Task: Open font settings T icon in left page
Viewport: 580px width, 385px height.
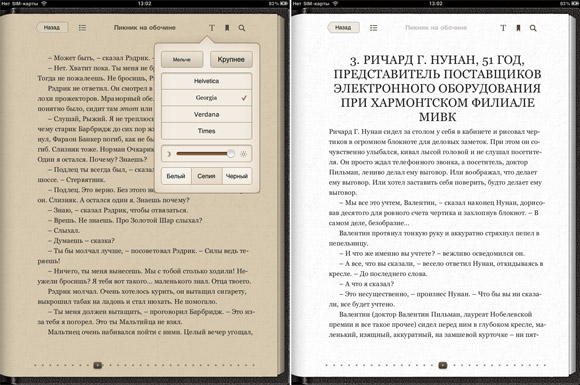Action: click(212, 28)
